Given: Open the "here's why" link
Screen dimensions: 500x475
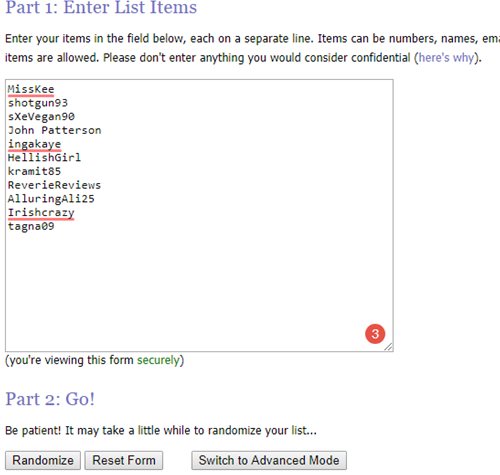Looking at the screenshot, I should (446, 58).
